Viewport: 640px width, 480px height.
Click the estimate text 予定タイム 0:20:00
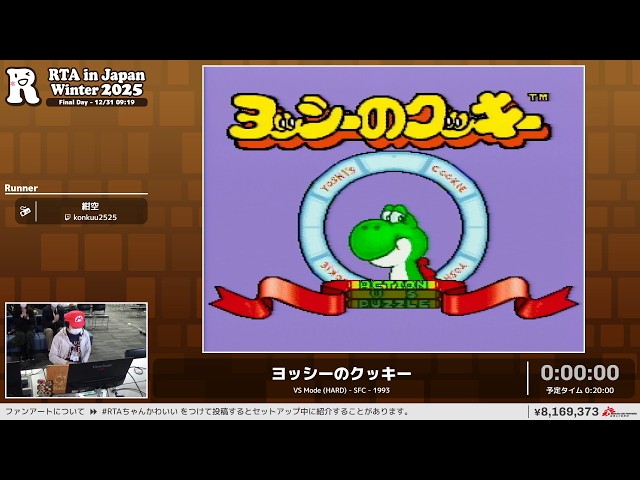tap(580, 391)
